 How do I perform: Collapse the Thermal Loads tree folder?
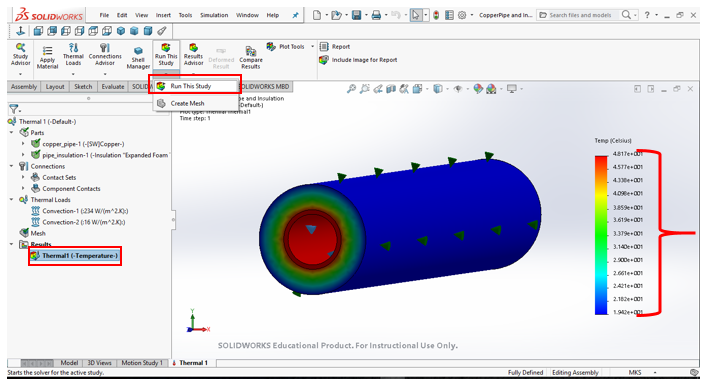pos(11,200)
